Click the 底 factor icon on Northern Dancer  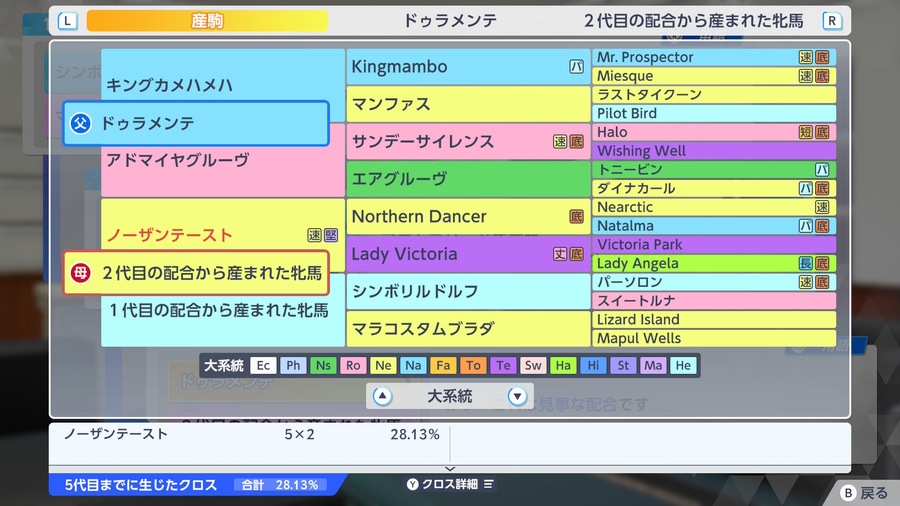point(576,216)
